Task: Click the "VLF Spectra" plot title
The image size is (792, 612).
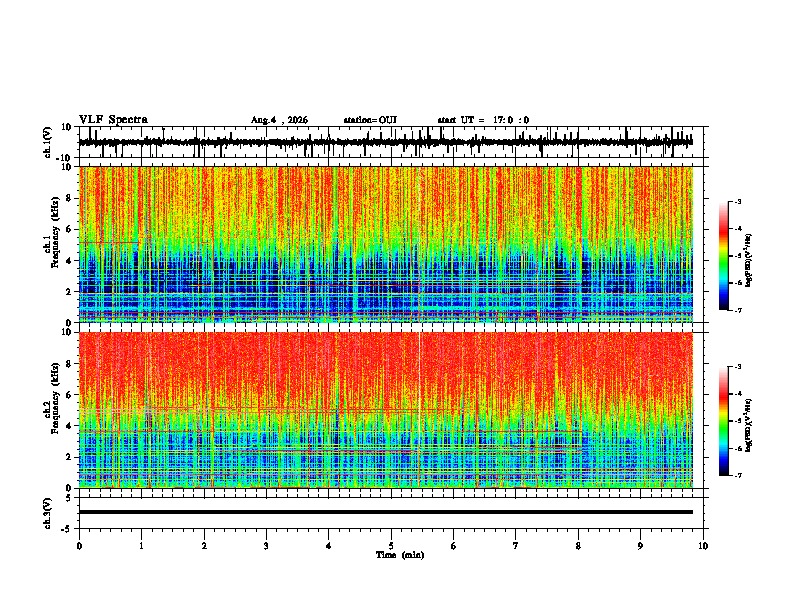Action: pyautogui.click(x=113, y=120)
